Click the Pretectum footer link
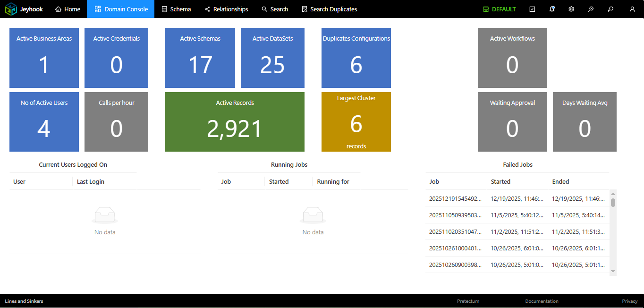The height and width of the screenshot is (308, 644). [468, 301]
